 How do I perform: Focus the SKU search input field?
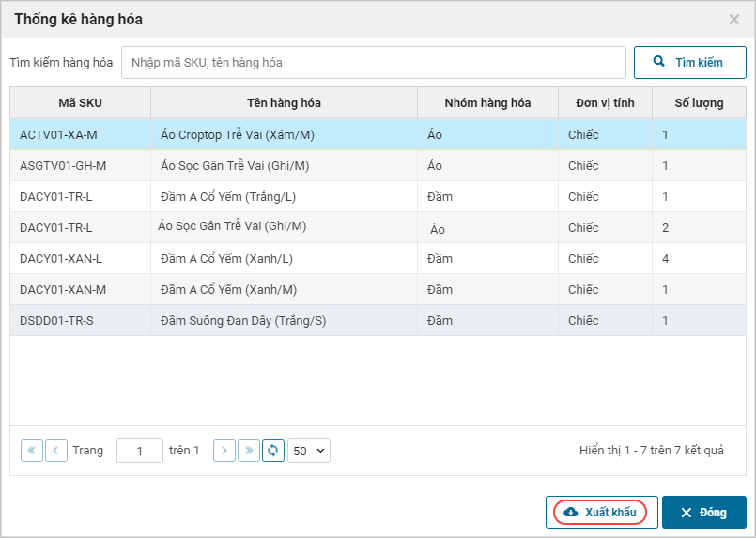tap(374, 63)
